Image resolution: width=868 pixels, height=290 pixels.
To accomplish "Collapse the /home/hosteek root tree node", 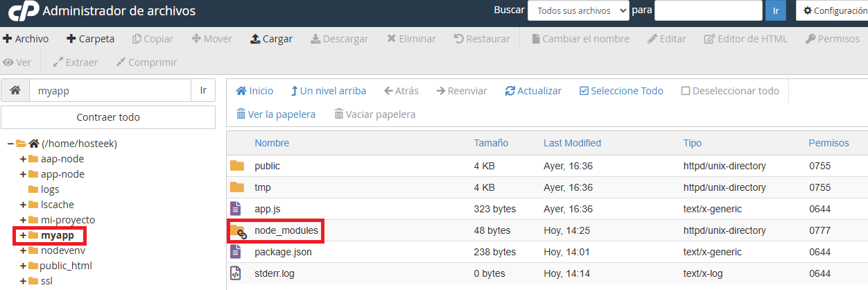I will [11, 144].
